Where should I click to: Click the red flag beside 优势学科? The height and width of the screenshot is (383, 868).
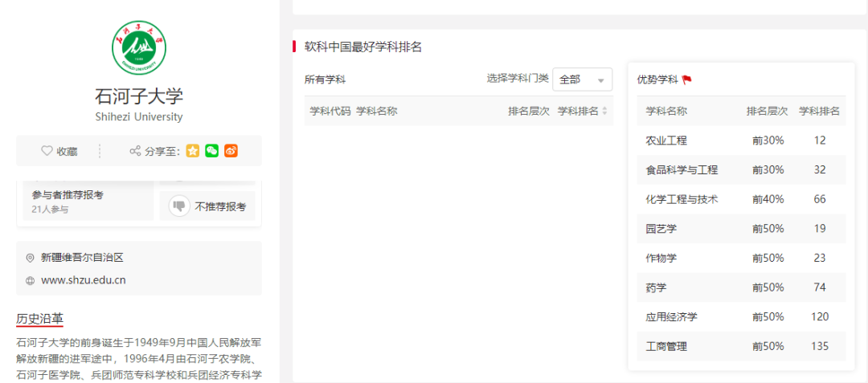coord(686,79)
